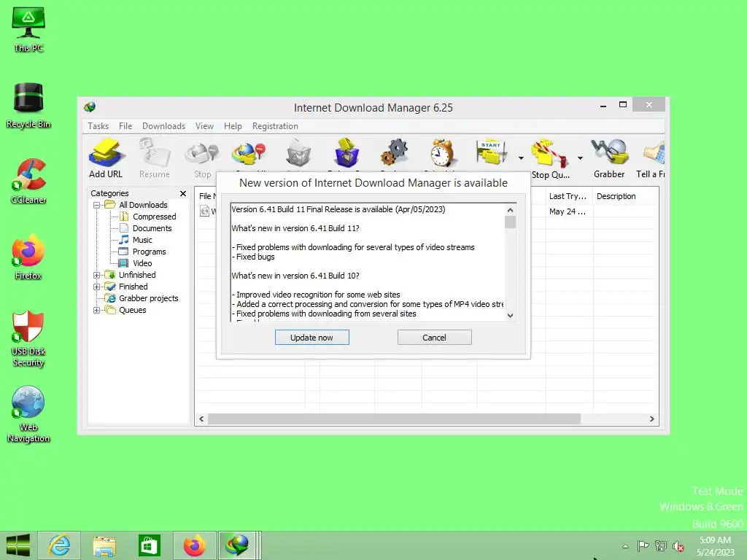Open the Stop Queue dropdown arrow
747x560 pixels.
tap(580, 158)
